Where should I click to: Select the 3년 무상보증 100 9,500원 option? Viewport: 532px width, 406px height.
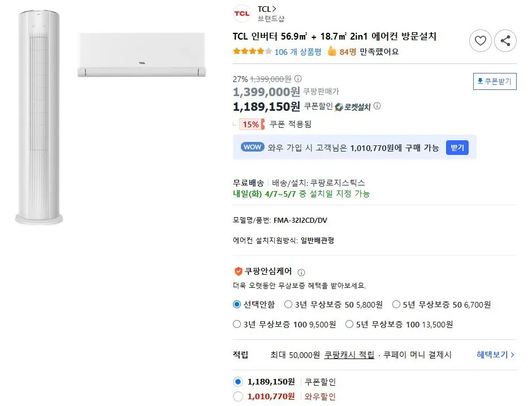click(237, 323)
